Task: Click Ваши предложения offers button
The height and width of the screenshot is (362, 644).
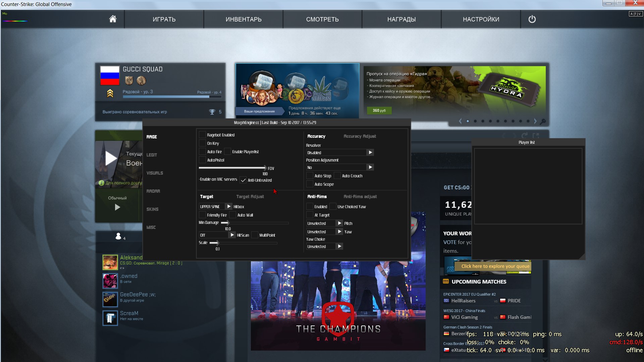Action: 259,111
